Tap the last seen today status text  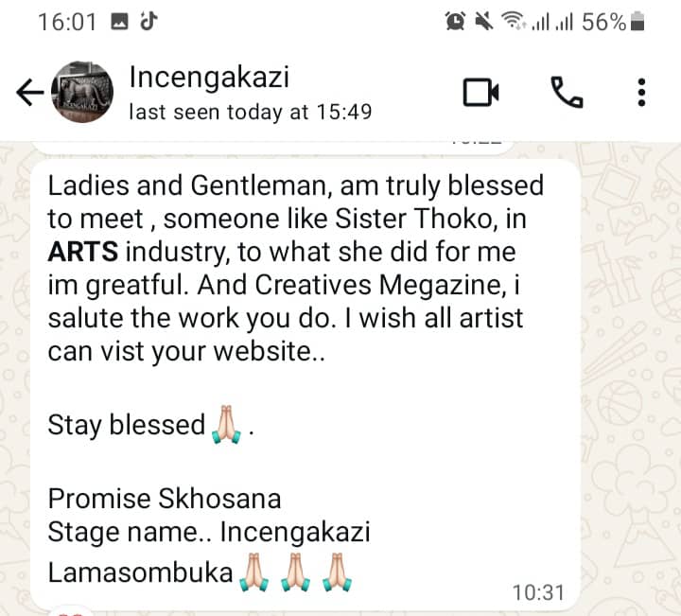[x=251, y=112]
